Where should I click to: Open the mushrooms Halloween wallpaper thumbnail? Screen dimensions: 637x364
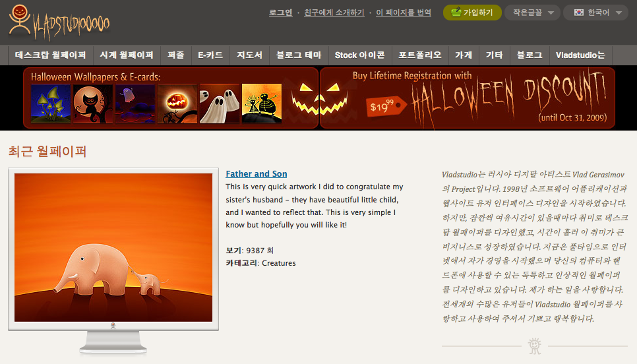[x=51, y=104]
